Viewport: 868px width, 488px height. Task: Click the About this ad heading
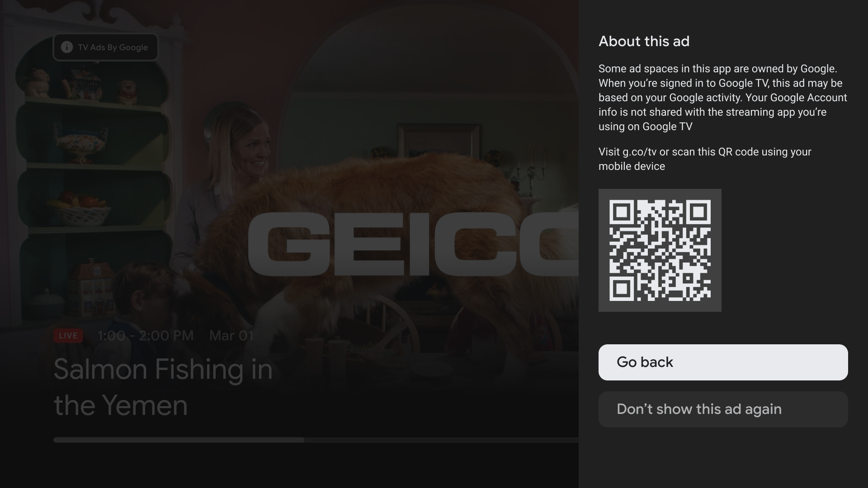click(644, 41)
